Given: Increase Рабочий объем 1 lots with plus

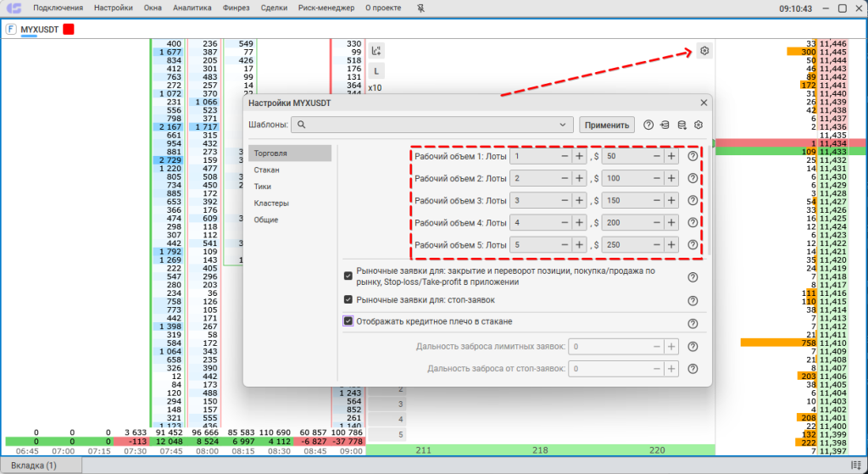Looking at the screenshot, I should tap(579, 157).
